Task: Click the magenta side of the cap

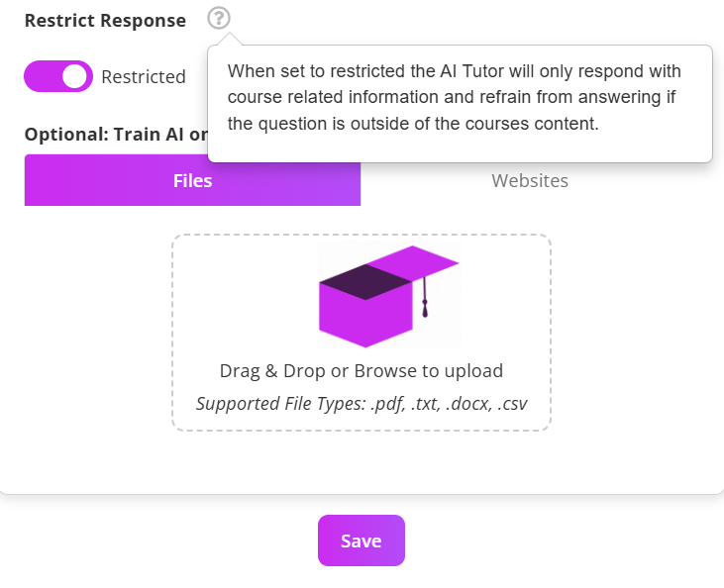Action: pyautogui.click(x=342, y=316)
